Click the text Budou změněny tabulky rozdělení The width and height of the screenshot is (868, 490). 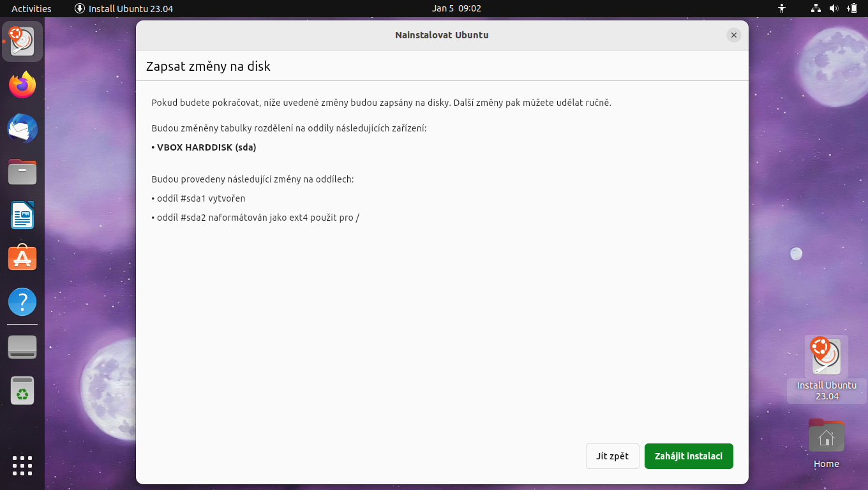tap(288, 128)
